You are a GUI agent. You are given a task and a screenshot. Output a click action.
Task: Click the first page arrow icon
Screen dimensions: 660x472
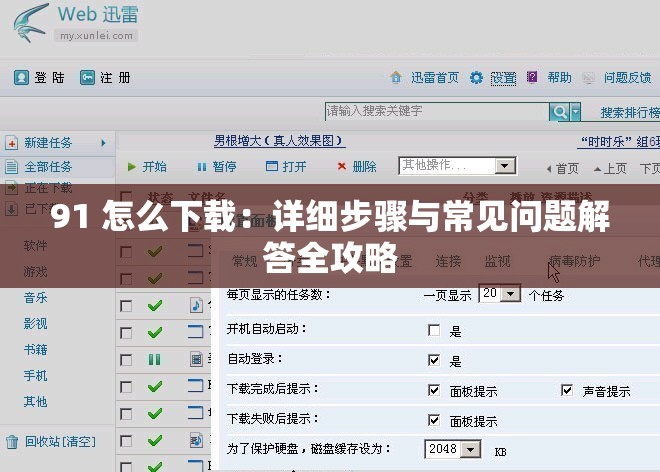coord(549,169)
